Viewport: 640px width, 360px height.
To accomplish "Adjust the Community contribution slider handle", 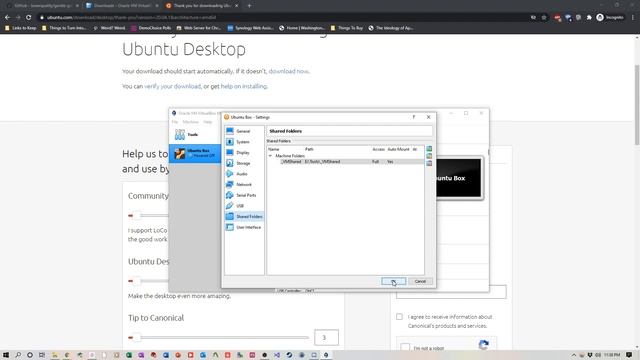I will pyautogui.click(x=137, y=216).
